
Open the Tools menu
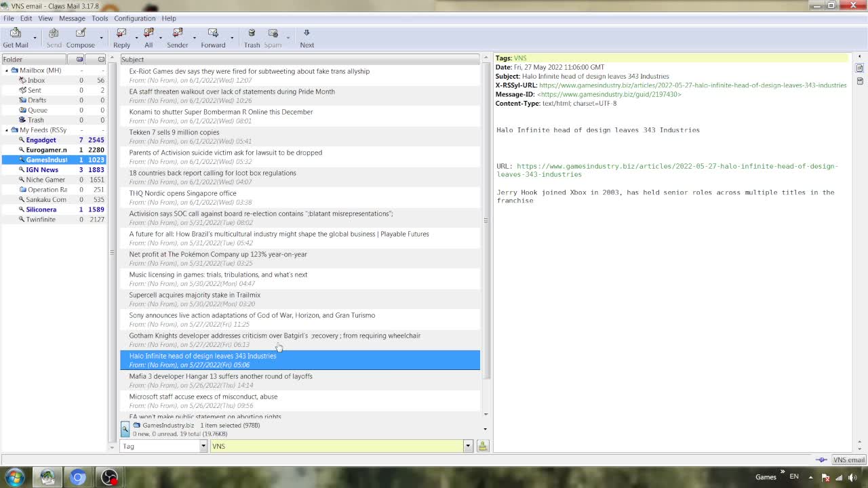click(100, 18)
